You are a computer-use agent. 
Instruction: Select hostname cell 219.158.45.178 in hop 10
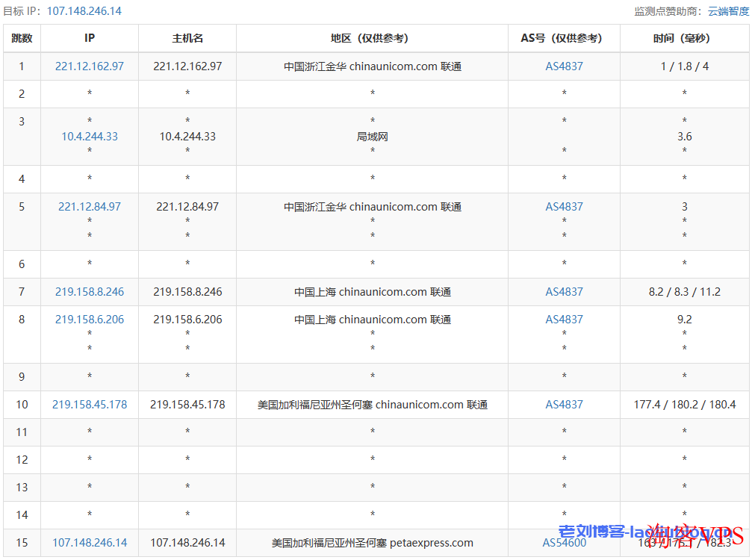(187, 404)
